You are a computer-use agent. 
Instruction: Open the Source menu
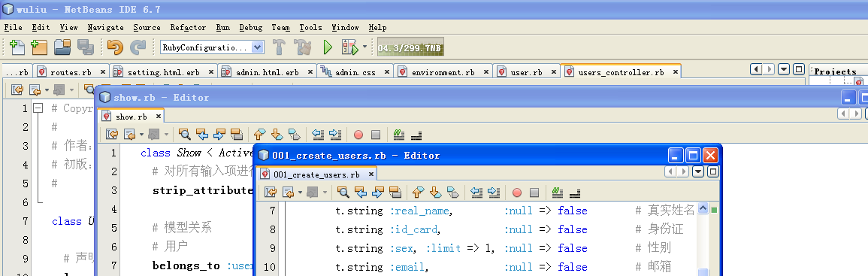[147, 27]
